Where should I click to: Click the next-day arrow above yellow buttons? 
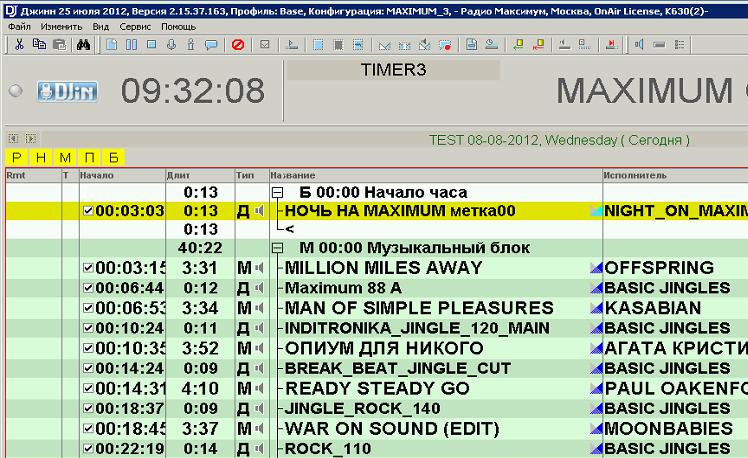pos(31,138)
